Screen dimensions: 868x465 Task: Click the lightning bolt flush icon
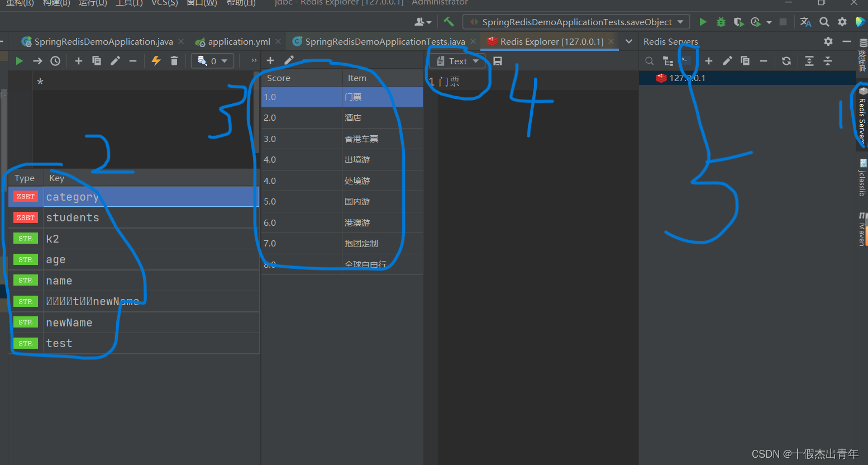pos(156,61)
